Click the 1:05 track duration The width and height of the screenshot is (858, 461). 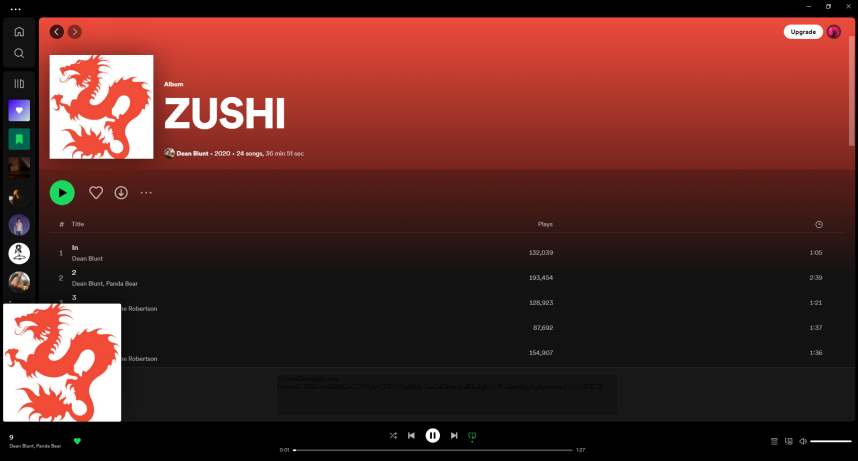click(815, 253)
